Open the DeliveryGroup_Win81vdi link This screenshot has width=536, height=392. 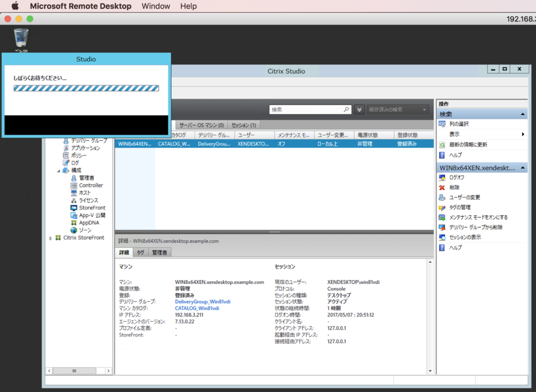coord(203,302)
